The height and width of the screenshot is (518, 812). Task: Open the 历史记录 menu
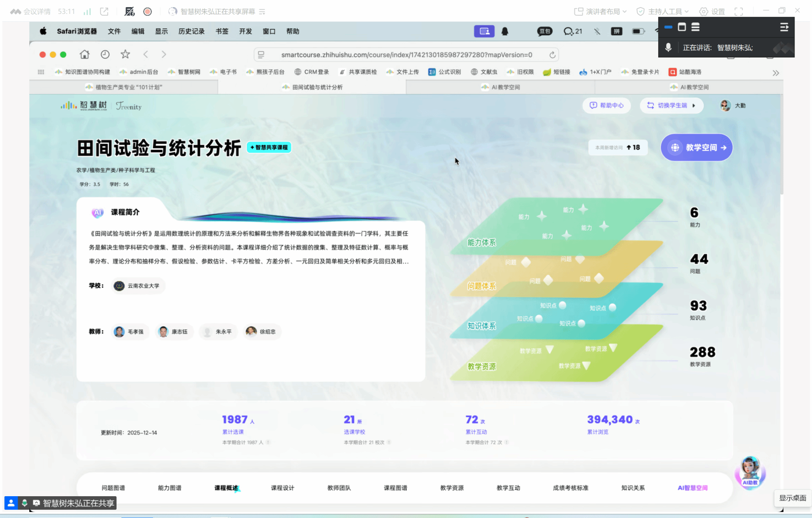[191, 31]
